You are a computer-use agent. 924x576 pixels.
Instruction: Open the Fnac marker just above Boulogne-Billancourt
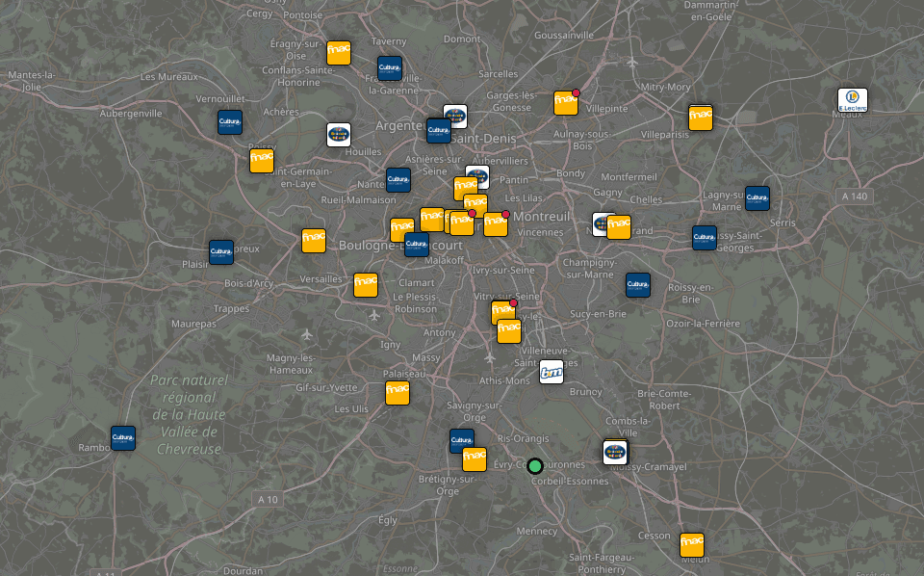coord(402,230)
